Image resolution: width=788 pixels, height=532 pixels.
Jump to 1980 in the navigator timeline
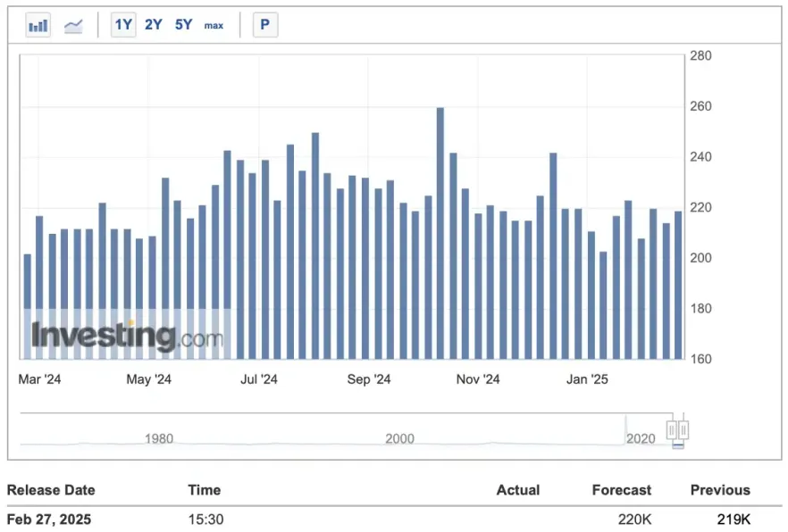(159, 438)
